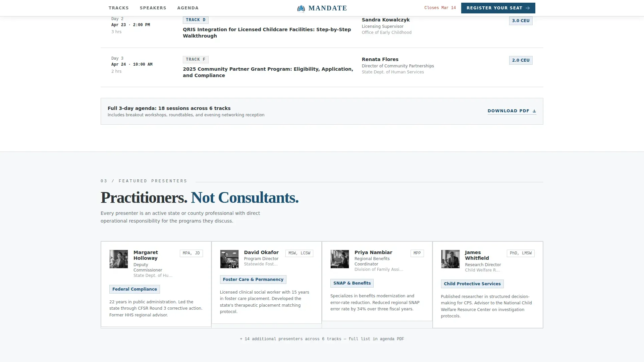
Task: Click Director of Community Partnerships text
Action: tap(398, 66)
